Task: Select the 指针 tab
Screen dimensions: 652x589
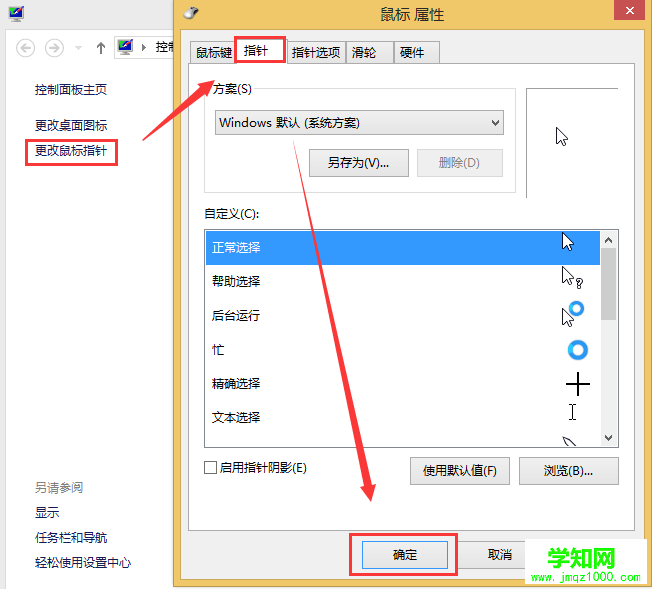Action: coord(260,50)
